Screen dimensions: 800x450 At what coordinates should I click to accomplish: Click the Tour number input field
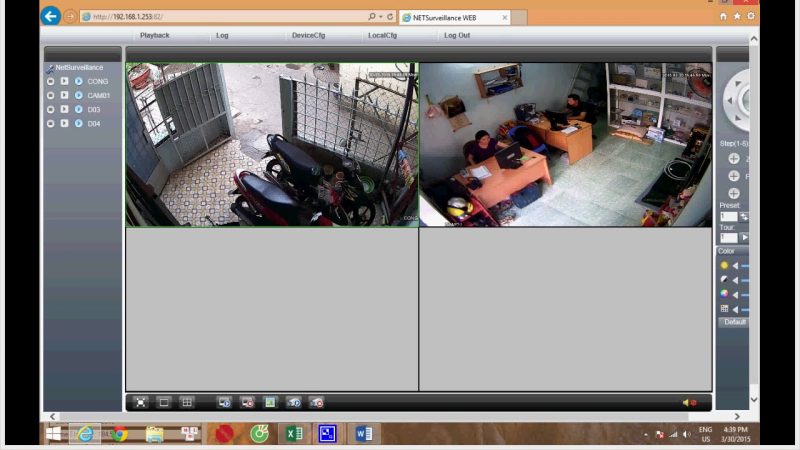(729, 238)
